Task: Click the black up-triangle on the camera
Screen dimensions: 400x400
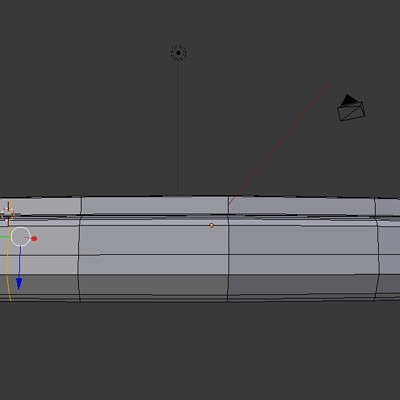Action: click(x=349, y=99)
